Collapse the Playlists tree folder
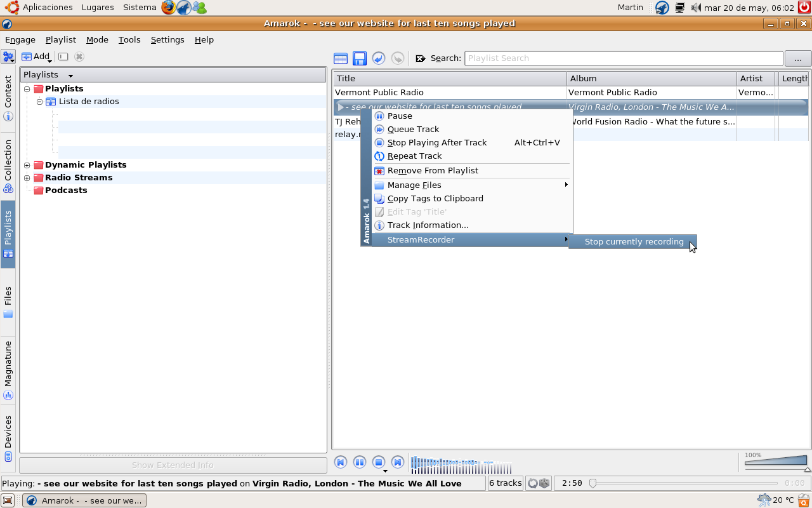 27,89
